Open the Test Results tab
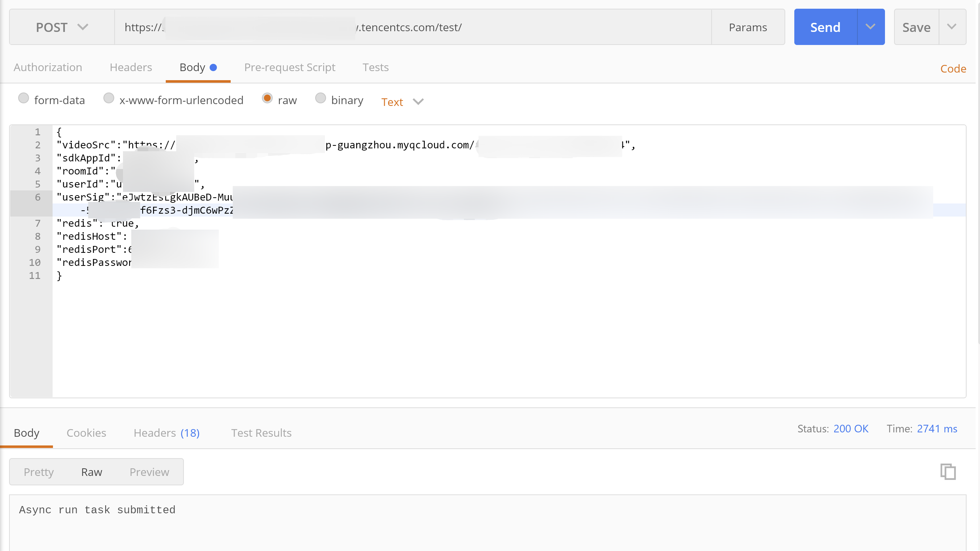The height and width of the screenshot is (551, 980). (262, 433)
